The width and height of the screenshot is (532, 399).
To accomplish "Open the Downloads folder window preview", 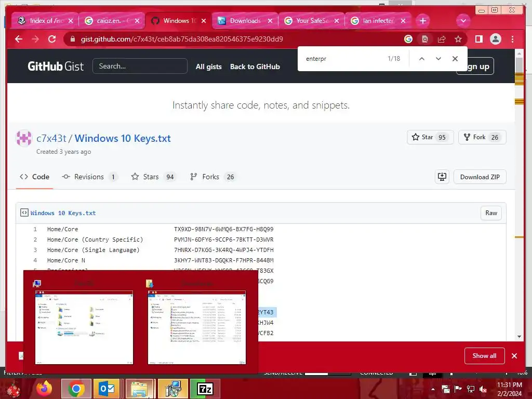I will 197,327.
